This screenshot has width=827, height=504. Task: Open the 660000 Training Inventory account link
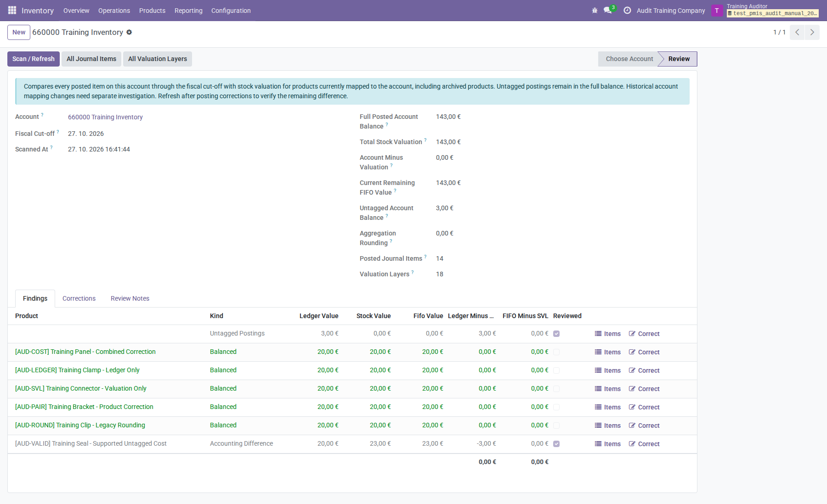pos(105,117)
